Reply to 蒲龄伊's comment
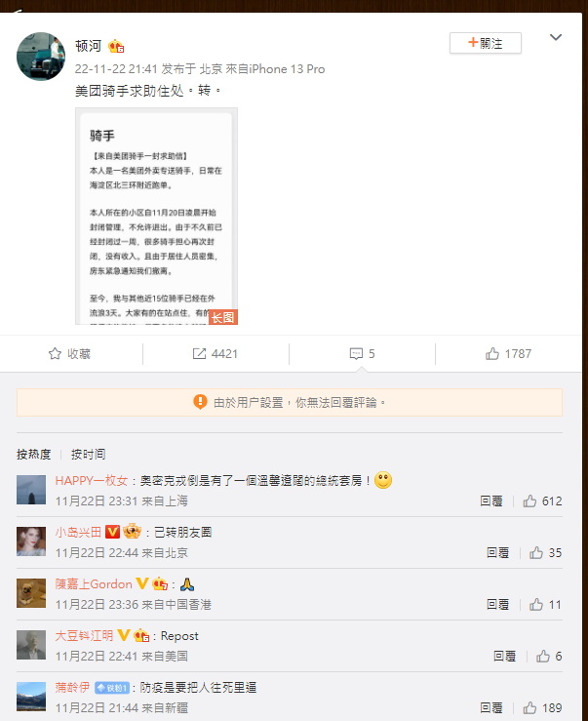The image size is (588, 721). tap(491, 707)
